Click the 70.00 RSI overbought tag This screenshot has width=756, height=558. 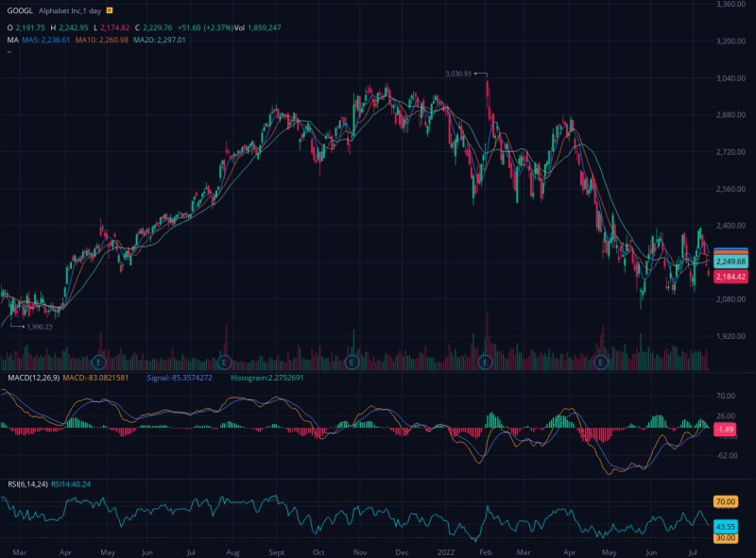pyautogui.click(x=726, y=501)
